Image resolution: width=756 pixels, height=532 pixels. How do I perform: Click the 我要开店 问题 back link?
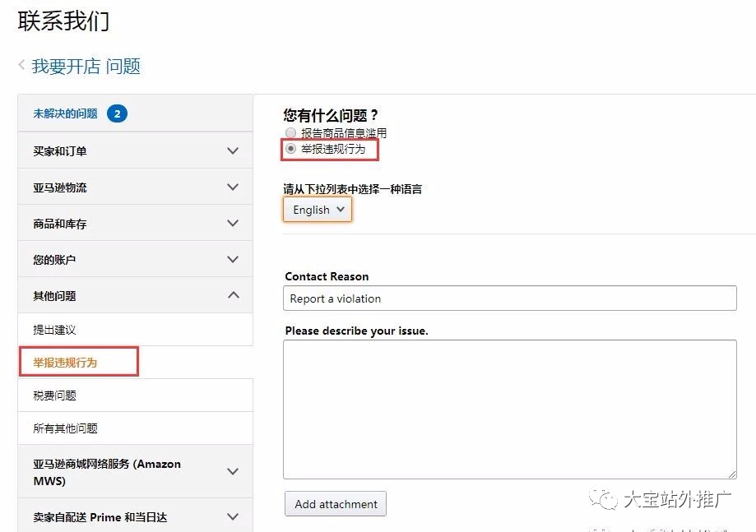point(86,67)
